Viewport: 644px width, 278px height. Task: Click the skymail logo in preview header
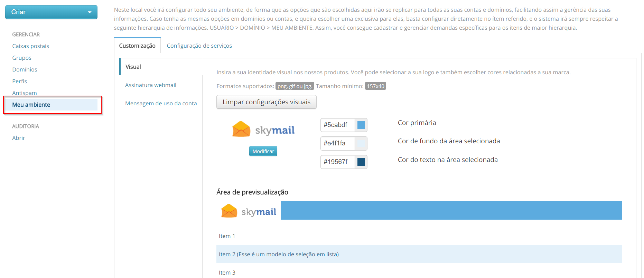click(249, 211)
